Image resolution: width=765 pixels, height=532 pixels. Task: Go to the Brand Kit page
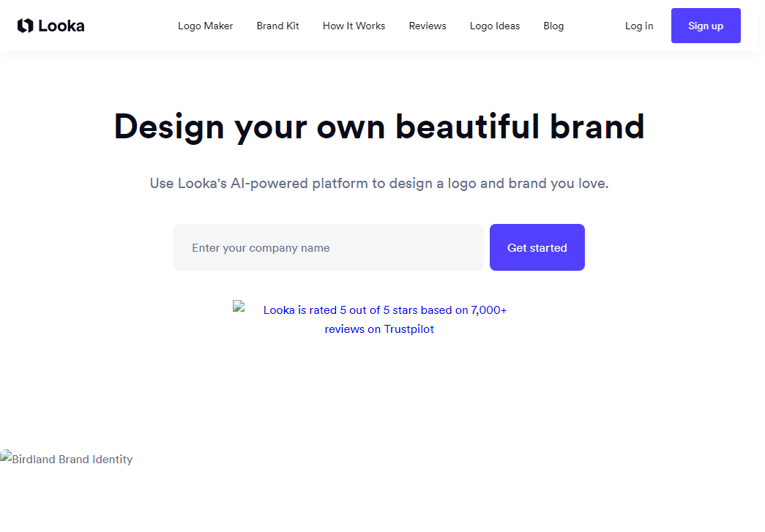277,26
